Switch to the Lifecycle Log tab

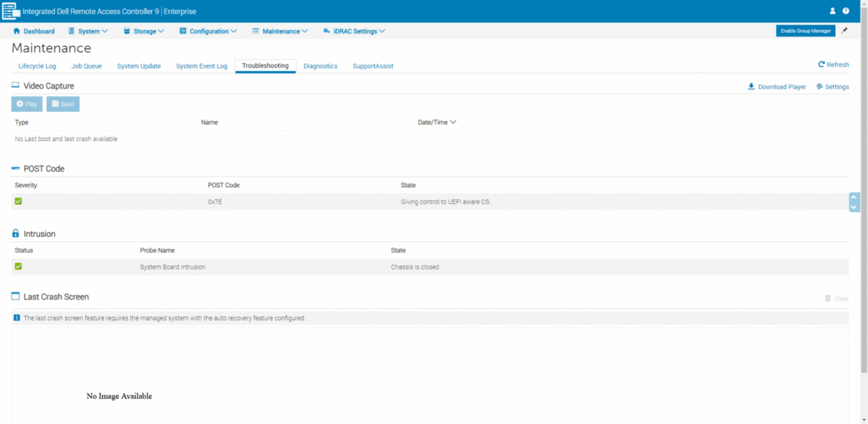37,66
